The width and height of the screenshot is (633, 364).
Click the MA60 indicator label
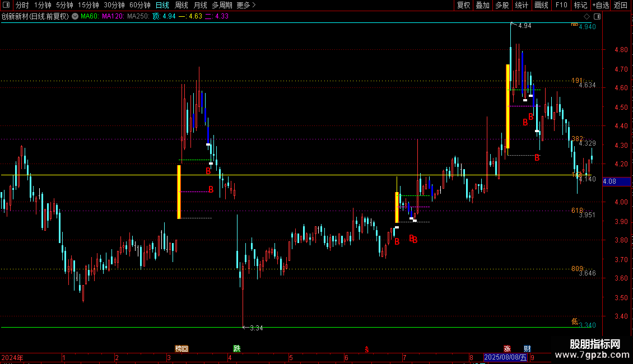click(90, 16)
